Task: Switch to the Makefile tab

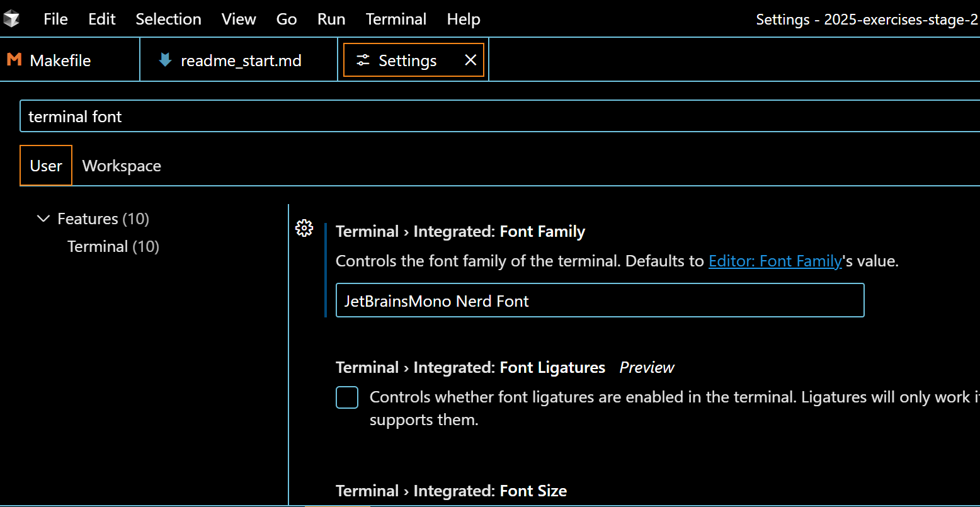Action: click(60, 60)
